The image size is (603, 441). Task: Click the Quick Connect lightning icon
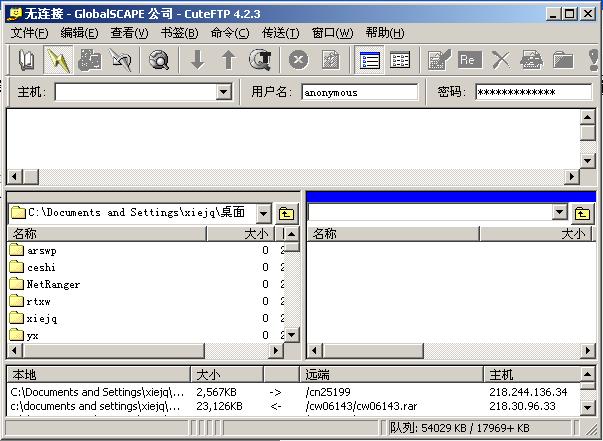58,60
